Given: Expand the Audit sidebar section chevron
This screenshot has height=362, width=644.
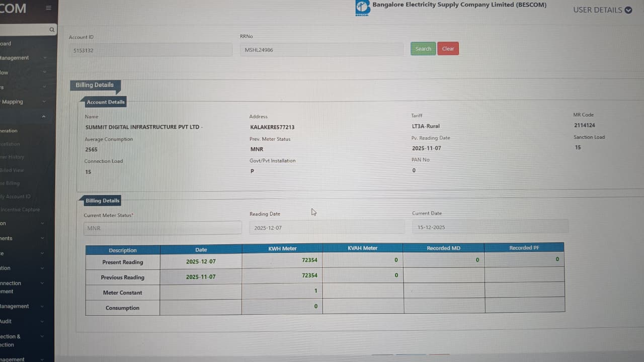Looking at the screenshot, I should pos(43,321).
